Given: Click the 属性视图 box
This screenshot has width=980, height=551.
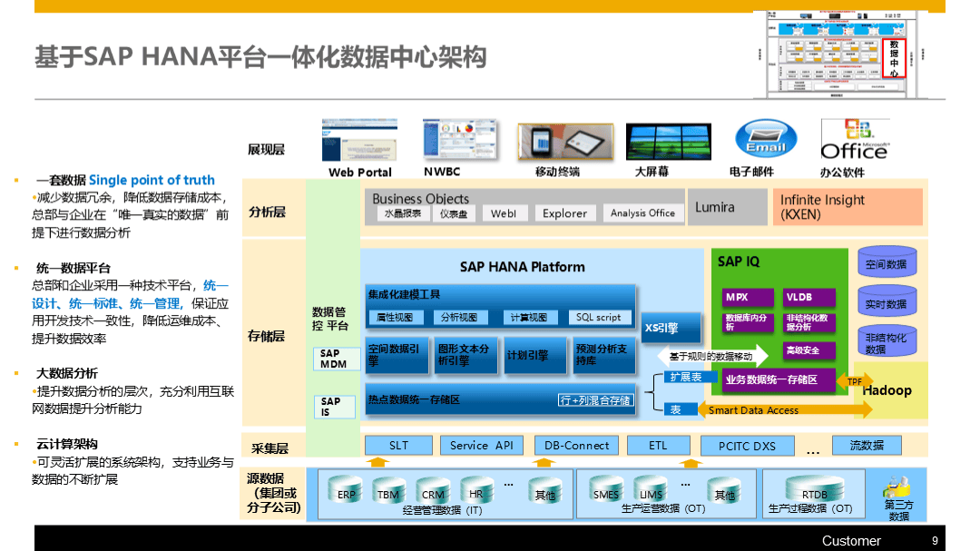Looking at the screenshot, I should click(396, 318).
